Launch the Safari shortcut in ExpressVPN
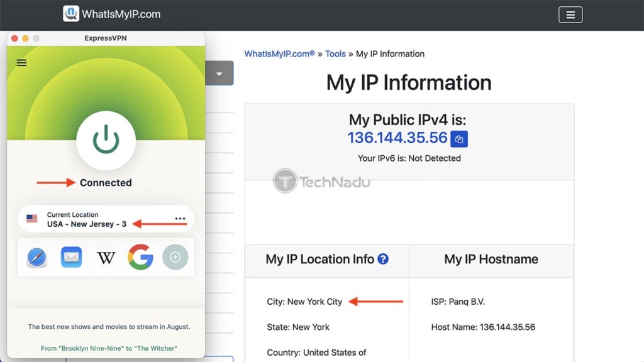The height and width of the screenshot is (362, 644). tap(36, 257)
